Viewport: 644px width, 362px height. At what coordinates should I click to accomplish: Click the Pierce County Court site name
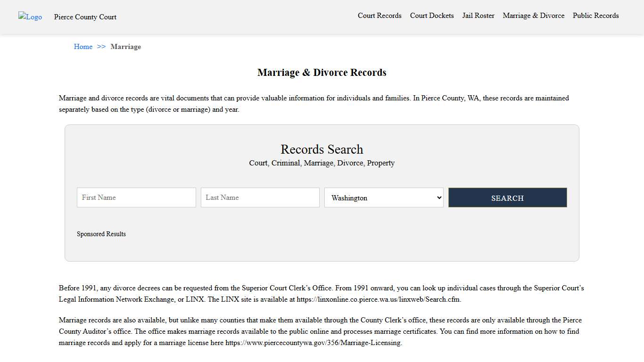[85, 17]
